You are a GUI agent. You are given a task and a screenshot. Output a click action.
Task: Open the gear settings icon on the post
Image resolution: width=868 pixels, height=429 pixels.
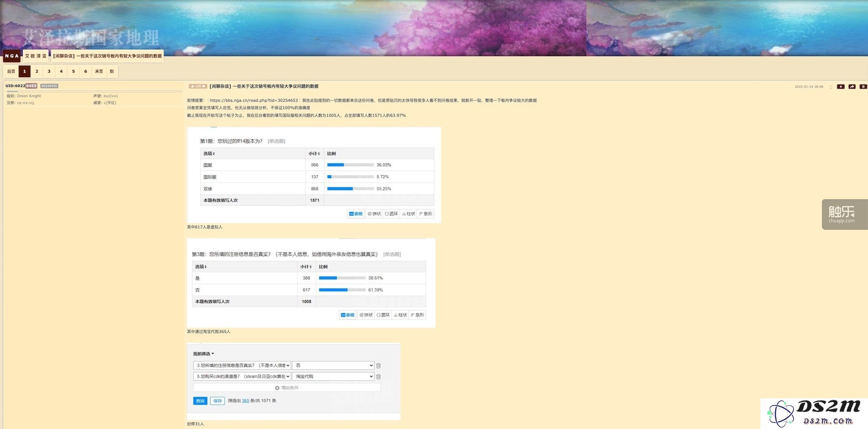click(x=863, y=86)
